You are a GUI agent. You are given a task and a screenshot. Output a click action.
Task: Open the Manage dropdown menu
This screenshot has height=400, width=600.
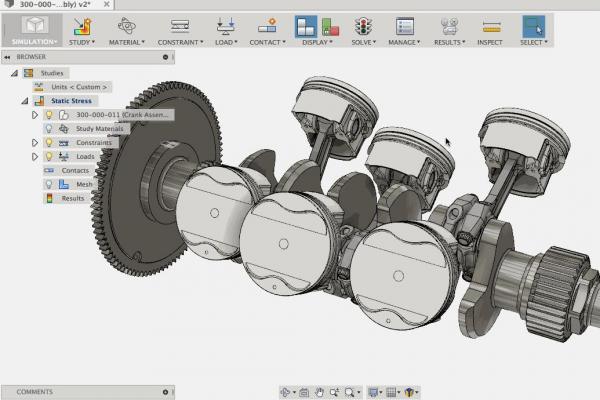click(405, 42)
